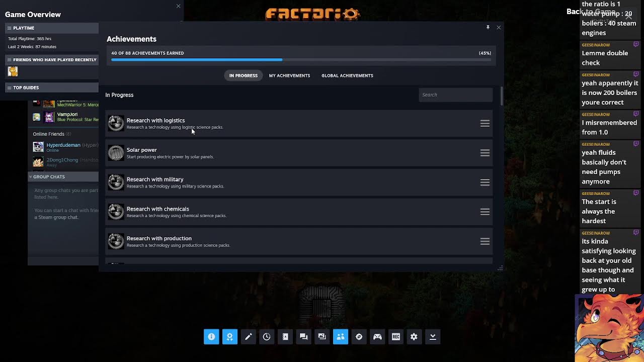Click the Achievements window scrollbar
This screenshot has width=644, height=362.
[502, 96]
